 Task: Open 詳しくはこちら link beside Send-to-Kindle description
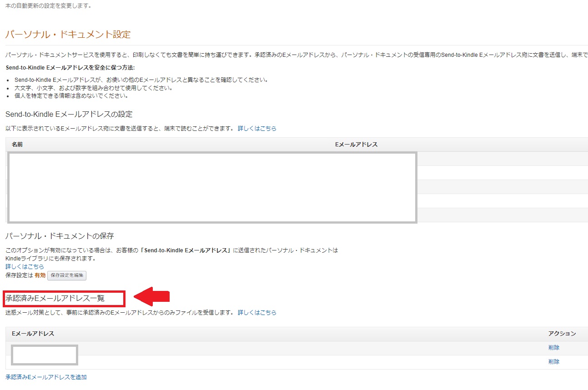tap(257, 129)
